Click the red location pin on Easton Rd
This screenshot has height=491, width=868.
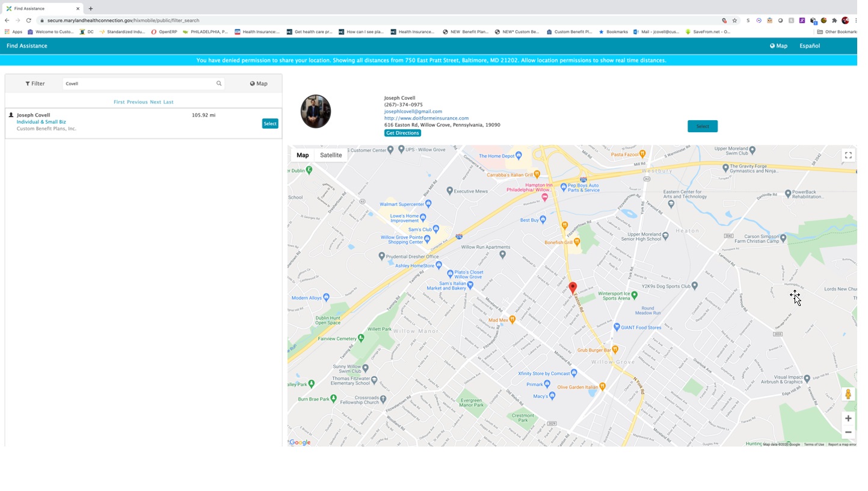click(573, 288)
